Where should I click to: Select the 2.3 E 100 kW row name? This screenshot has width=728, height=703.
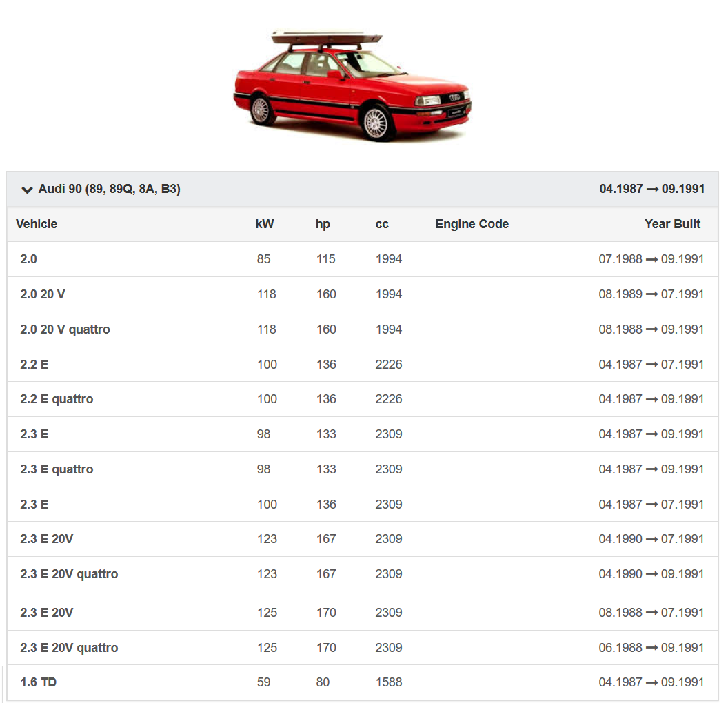(34, 505)
